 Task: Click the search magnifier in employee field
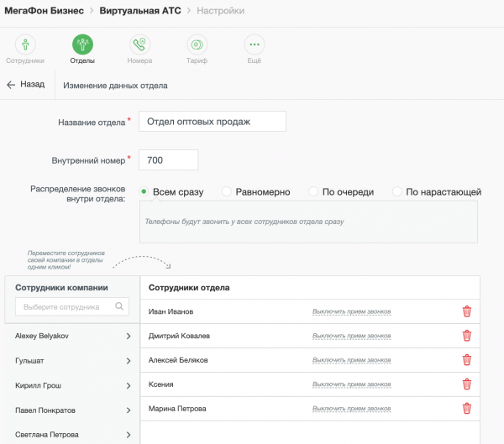point(119,307)
